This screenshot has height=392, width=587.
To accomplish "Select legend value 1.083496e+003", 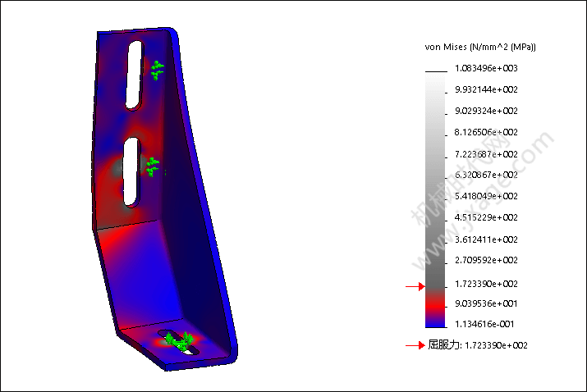I will 486,68.
